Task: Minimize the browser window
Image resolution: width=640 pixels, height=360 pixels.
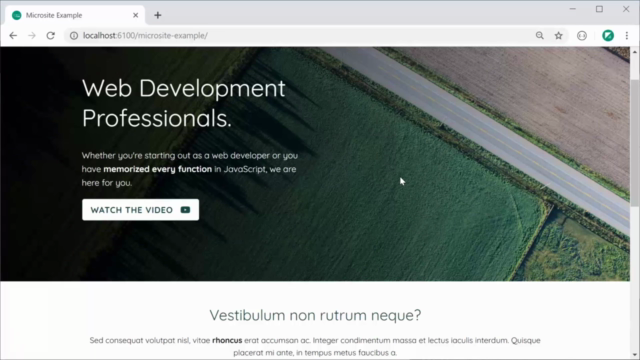Action: (573, 9)
